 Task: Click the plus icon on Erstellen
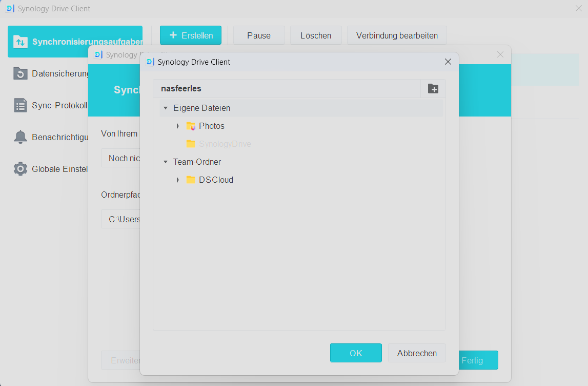[x=173, y=35]
